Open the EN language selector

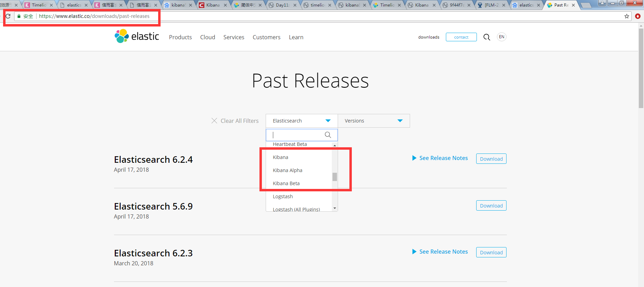pyautogui.click(x=502, y=37)
